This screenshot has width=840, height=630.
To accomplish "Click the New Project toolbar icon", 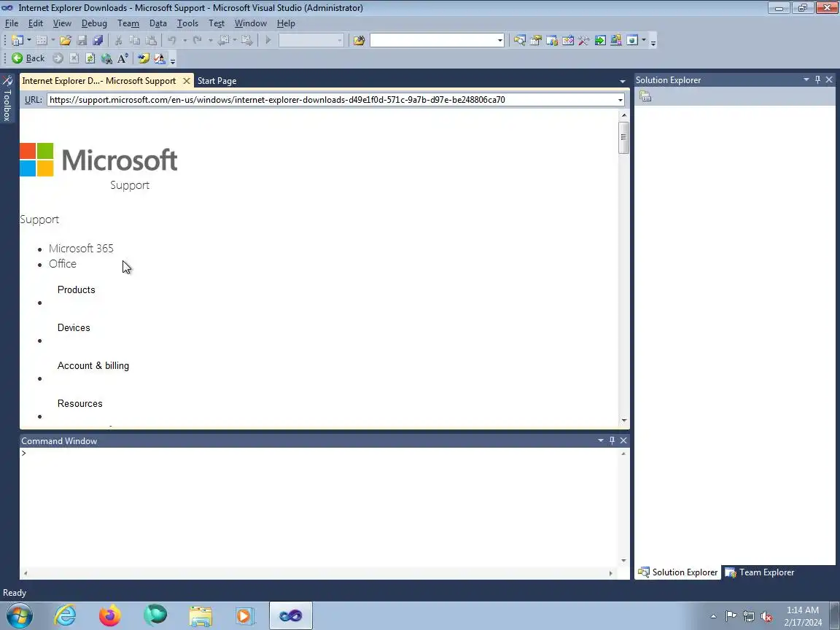I will coord(17,40).
